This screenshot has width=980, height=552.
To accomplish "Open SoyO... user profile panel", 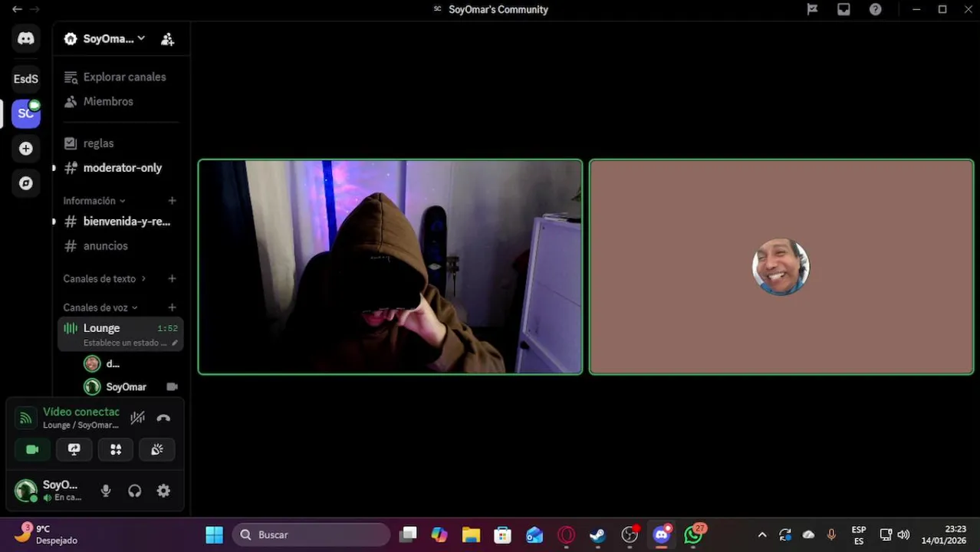I will click(50, 491).
